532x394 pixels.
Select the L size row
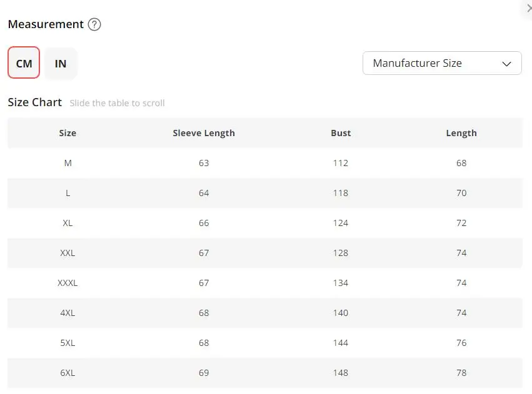point(264,193)
